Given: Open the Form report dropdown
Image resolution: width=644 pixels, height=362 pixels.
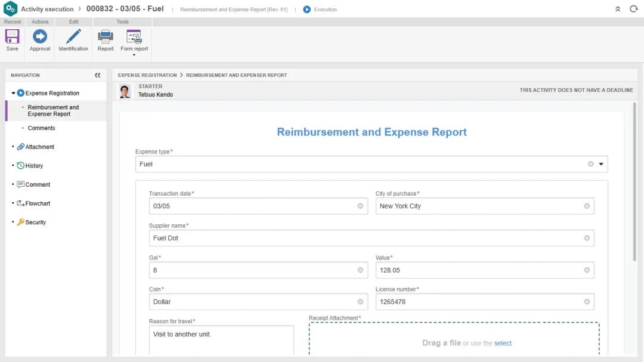Looking at the screenshot, I should click(x=134, y=54).
